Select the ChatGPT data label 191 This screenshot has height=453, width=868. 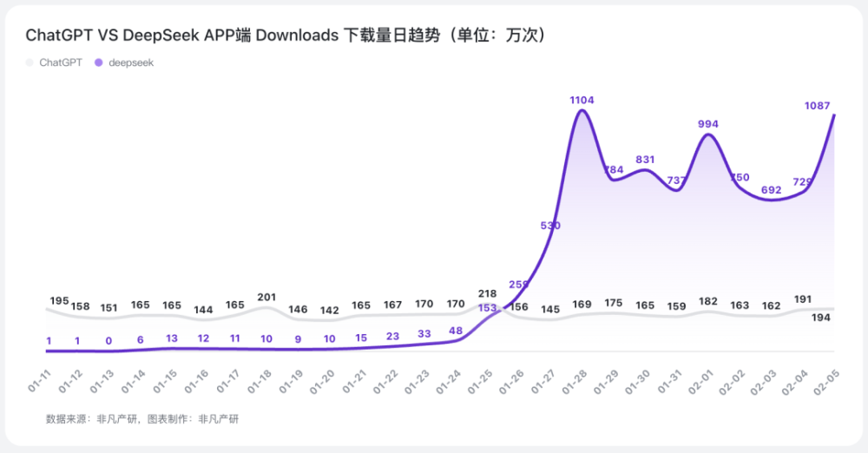(803, 299)
